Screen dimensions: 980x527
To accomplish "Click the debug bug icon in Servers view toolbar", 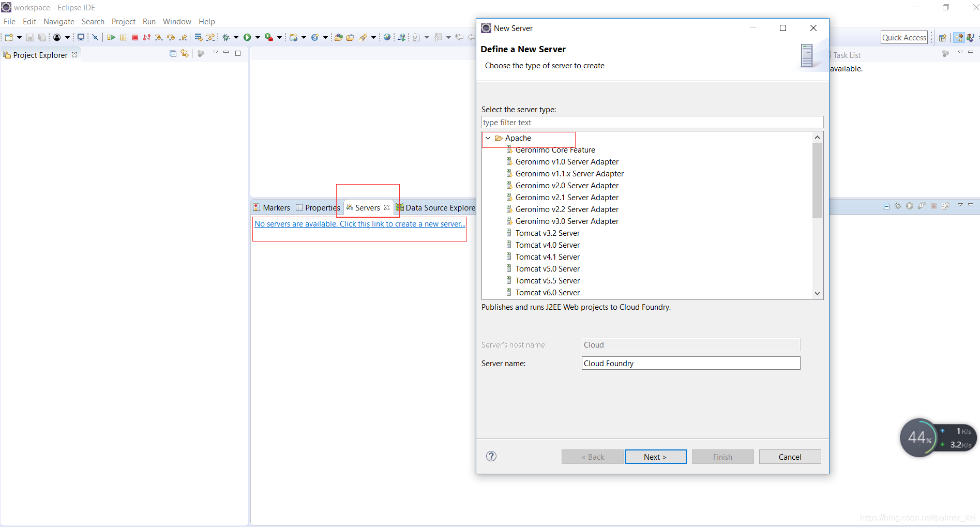I will (x=898, y=206).
